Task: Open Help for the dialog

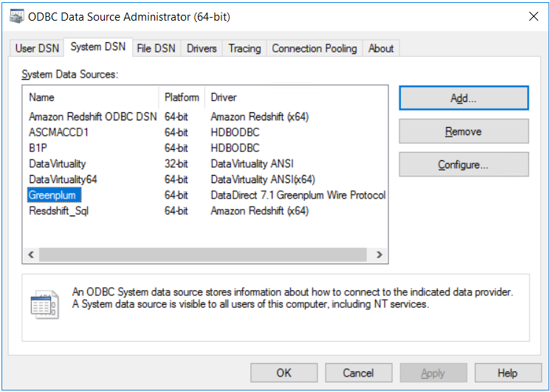Action: click(x=508, y=373)
